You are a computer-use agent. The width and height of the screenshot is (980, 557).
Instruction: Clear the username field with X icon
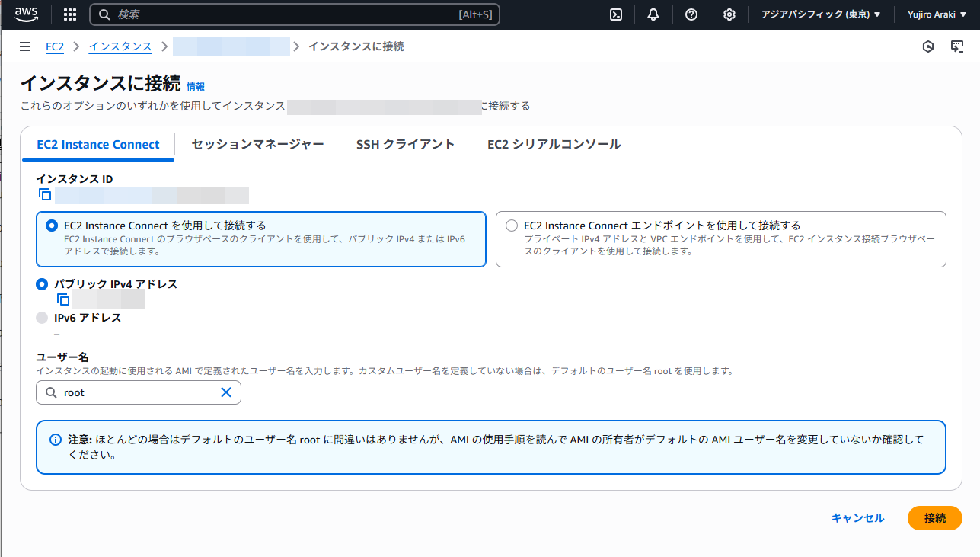click(226, 392)
